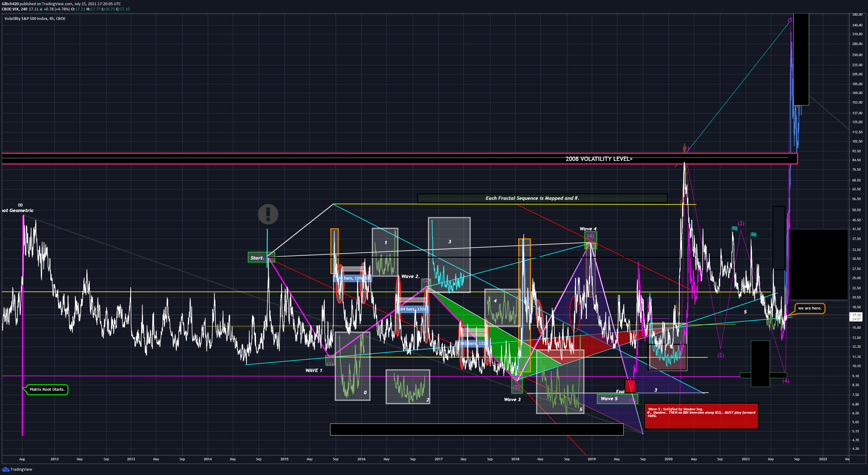Click magenta (4) label at lower right
868x475 pixels.
786,381
